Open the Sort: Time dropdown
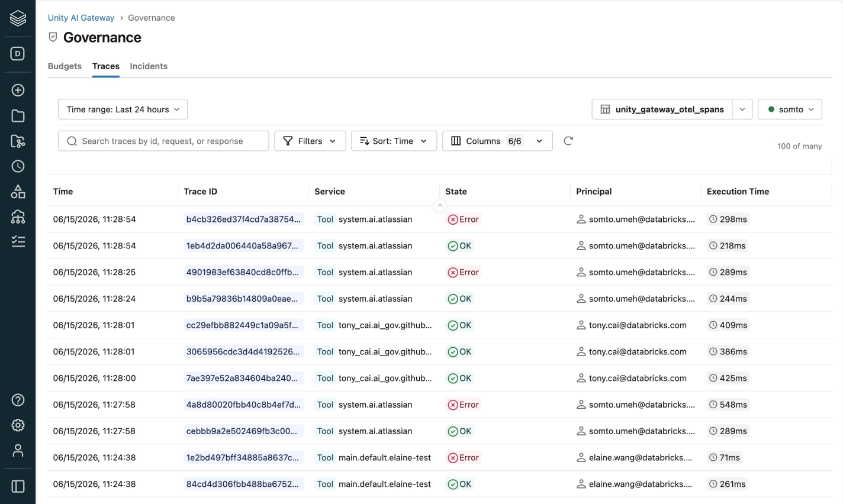The image size is (843, 504). 394,141
